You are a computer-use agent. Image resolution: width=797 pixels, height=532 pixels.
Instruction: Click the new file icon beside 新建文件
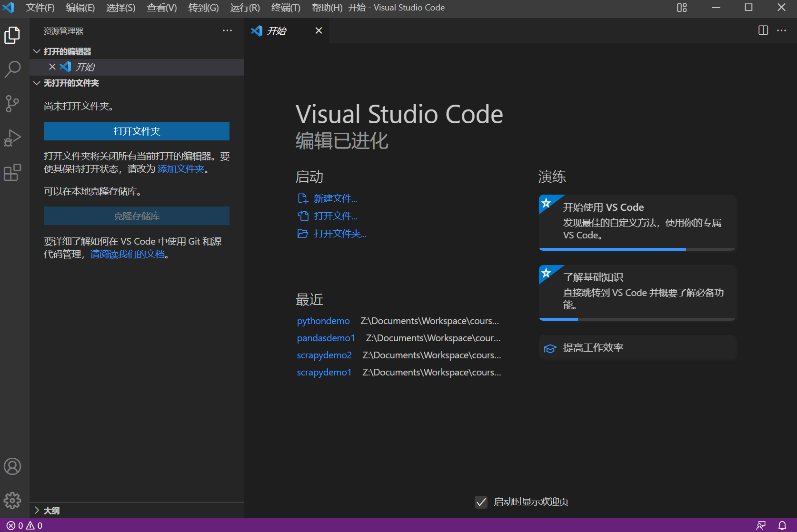pos(303,198)
